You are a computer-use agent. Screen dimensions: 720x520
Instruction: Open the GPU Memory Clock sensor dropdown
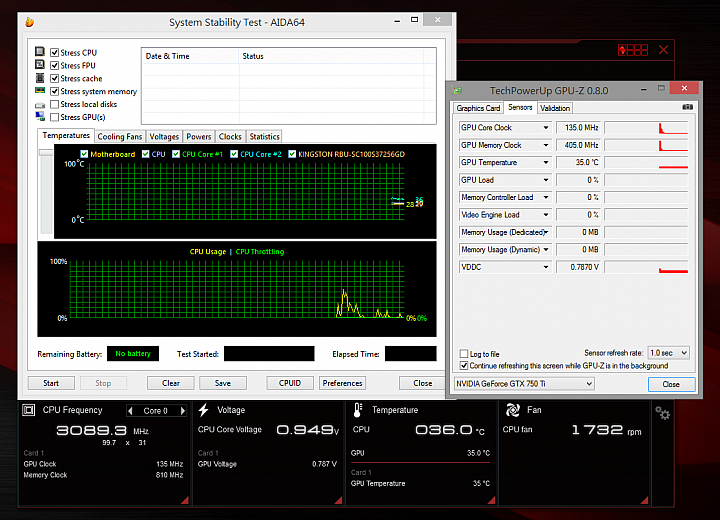point(546,145)
